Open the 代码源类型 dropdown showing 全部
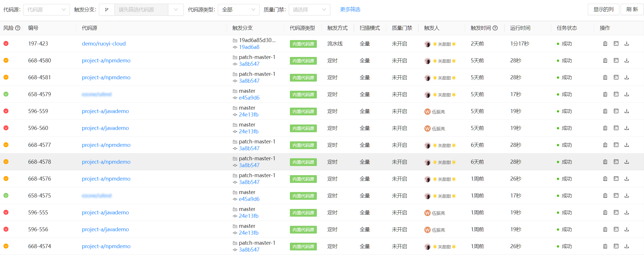 pyautogui.click(x=239, y=10)
